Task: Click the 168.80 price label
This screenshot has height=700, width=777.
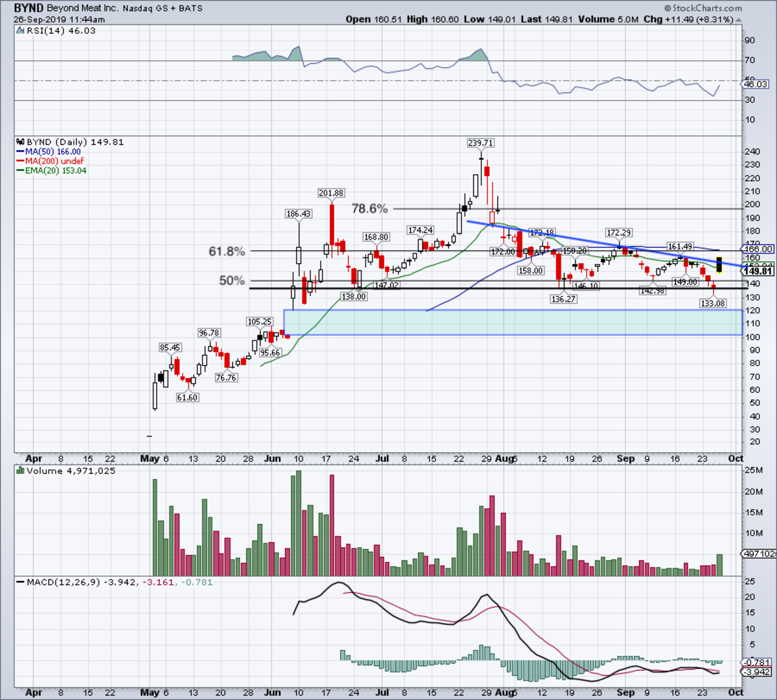Action: point(376,238)
